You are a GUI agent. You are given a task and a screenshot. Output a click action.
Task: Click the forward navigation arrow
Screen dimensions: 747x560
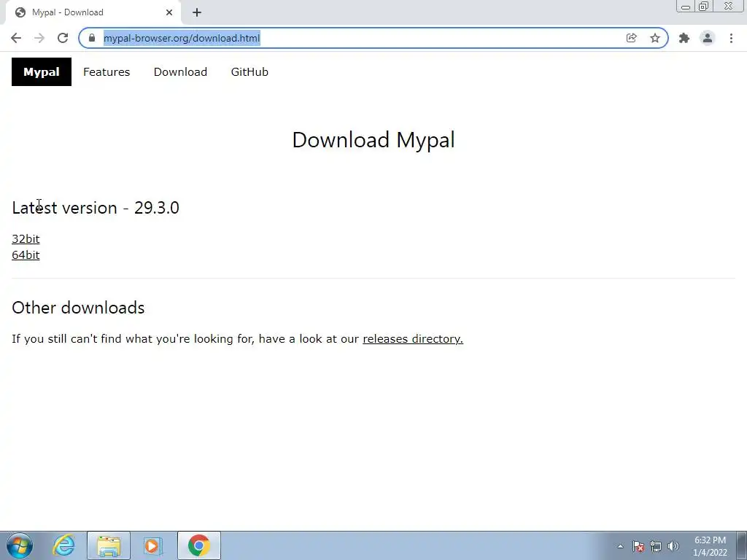(x=39, y=38)
